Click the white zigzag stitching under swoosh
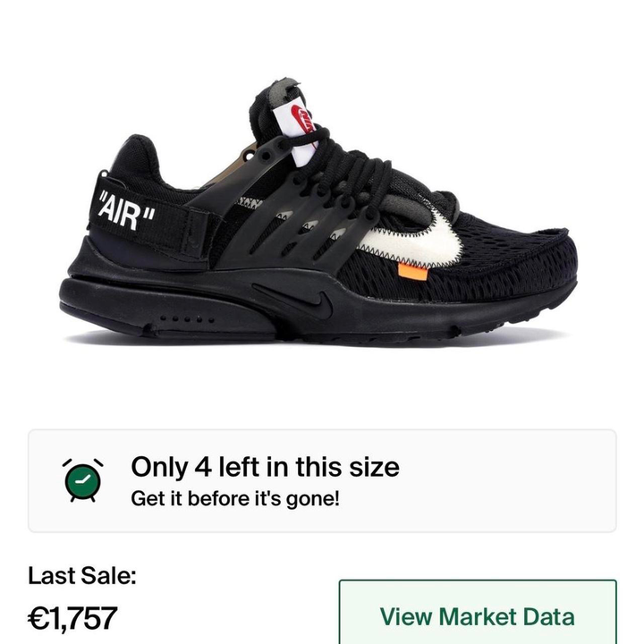 [388, 256]
